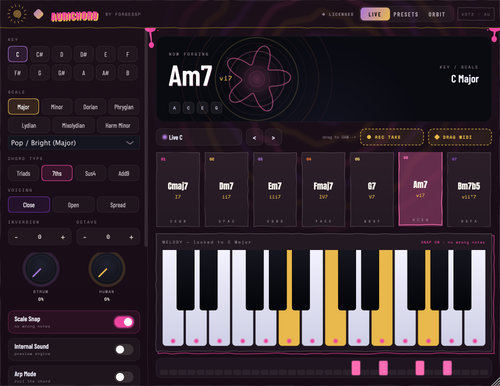
Task: Click the Licensed status label
Action: [x=338, y=14]
